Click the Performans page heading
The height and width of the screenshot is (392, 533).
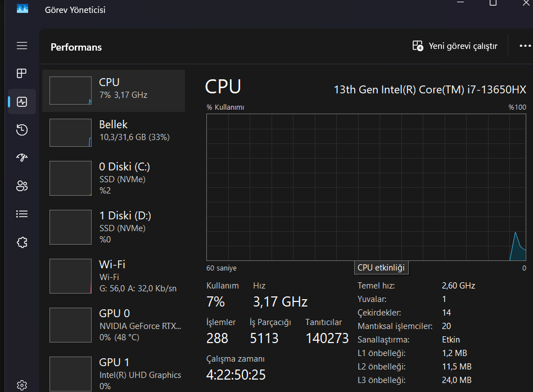76,47
